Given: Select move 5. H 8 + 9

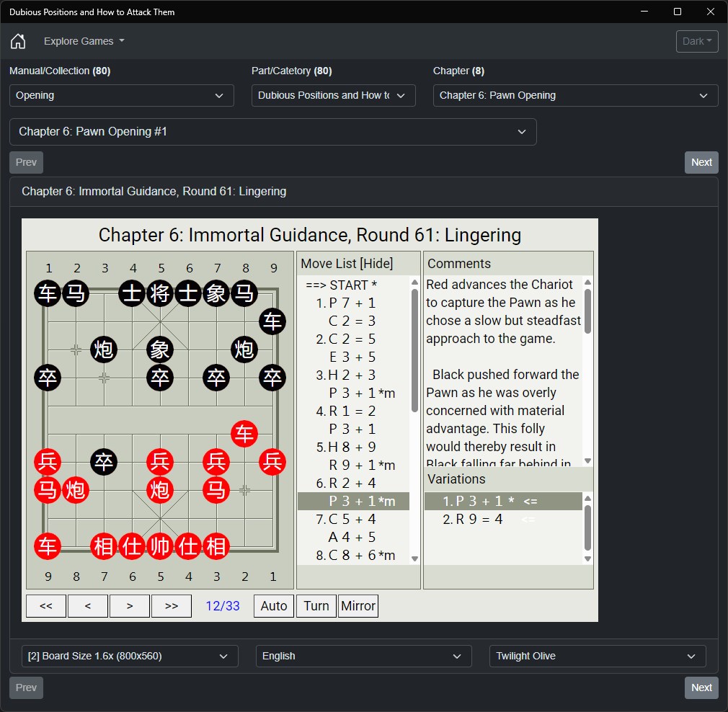Looking at the screenshot, I should click(353, 447).
